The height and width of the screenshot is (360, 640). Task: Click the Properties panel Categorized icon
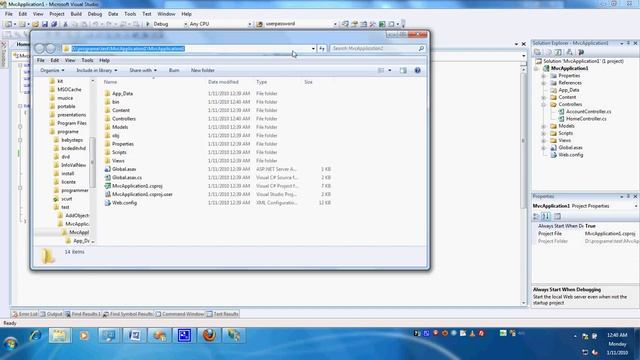[x=536, y=216]
